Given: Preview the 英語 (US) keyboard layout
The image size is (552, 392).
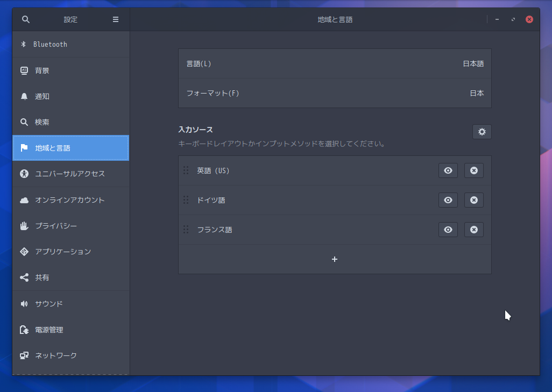Looking at the screenshot, I should (448, 170).
